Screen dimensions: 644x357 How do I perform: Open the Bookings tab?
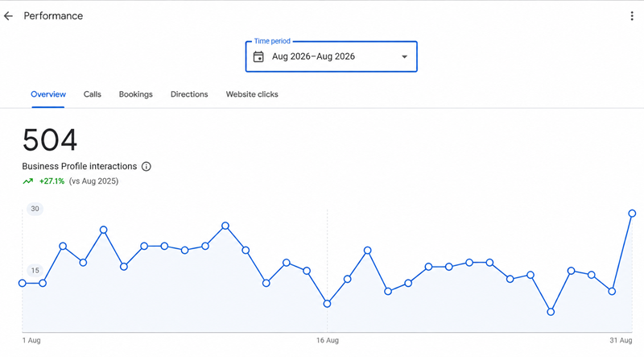(x=136, y=94)
